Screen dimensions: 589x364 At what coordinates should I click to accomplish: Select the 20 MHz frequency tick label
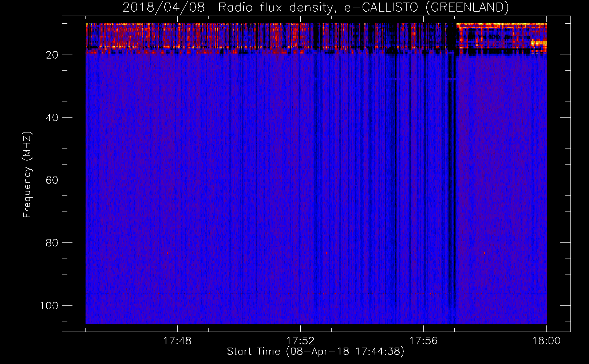pyautogui.click(x=52, y=55)
